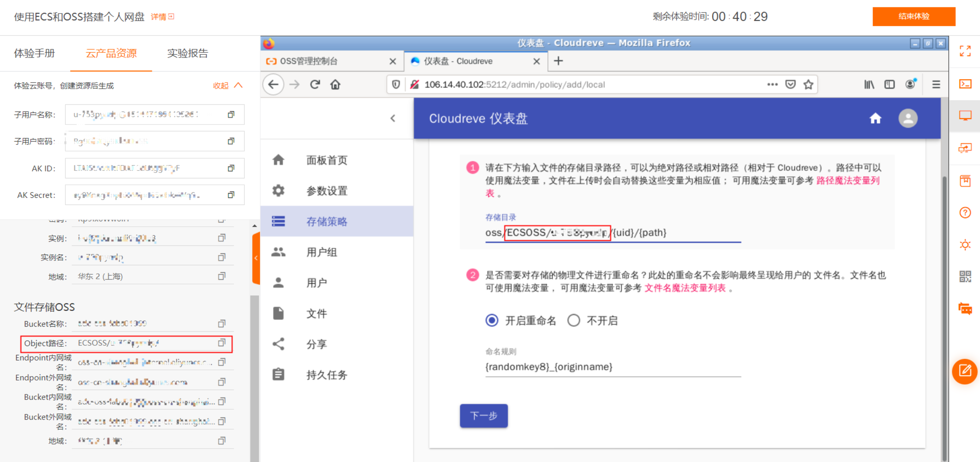This screenshot has height=462, width=980.
Task: Select the 不开启 radio option
Action: pyautogui.click(x=573, y=321)
